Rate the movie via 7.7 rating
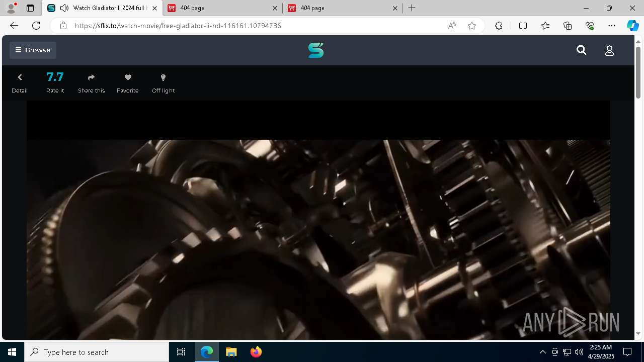644x362 pixels. 55,83
